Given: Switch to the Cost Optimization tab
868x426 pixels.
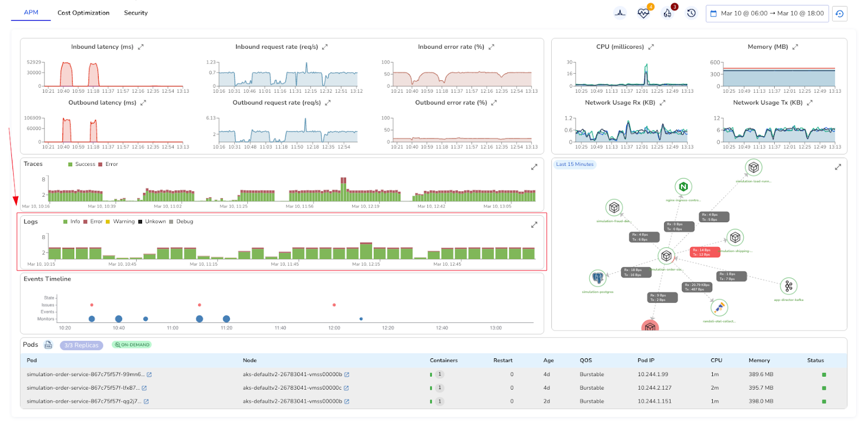Looking at the screenshot, I should coord(84,13).
